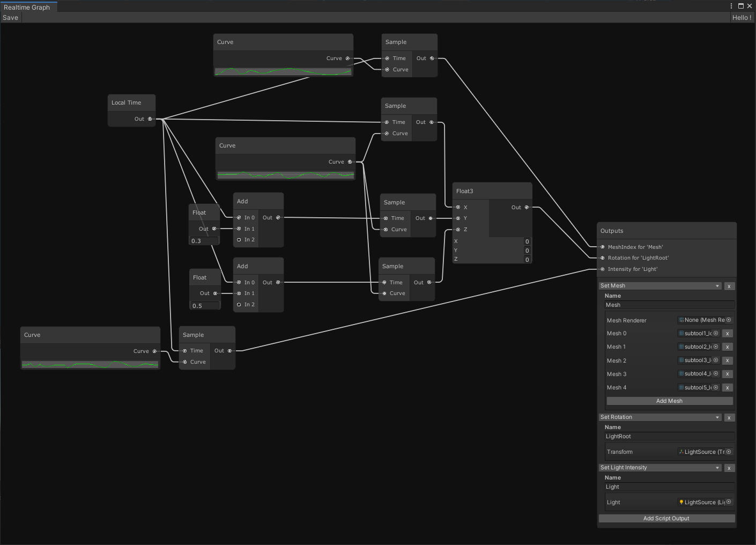Image resolution: width=756 pixels, height=545 pixels.
Task: Click the Save menu item
Action: (x=10, y=18)
